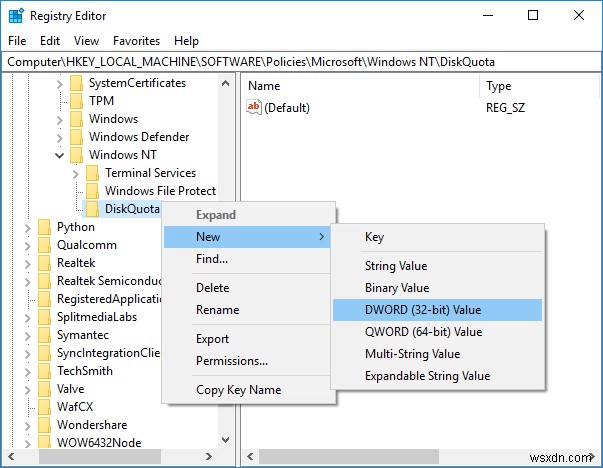
Task: Click the Terminal Services folder icon
Action: pos(93,173)
